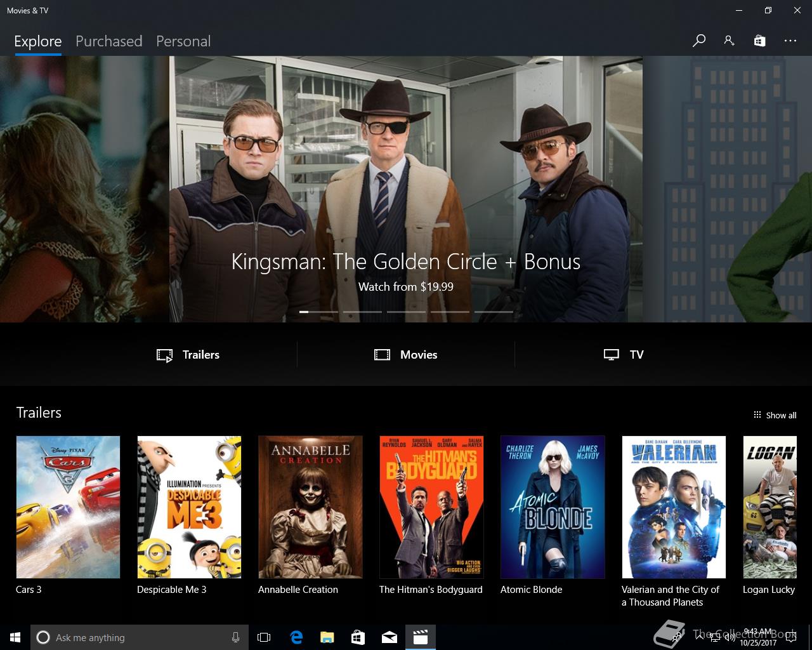The height and width of the screenshot is (650, 812).
Task: Click the Cortana microphone icon
Action: (235, 637)
